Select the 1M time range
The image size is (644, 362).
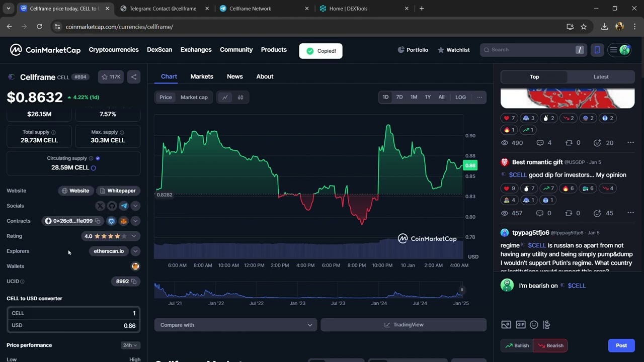coord(414,97)
